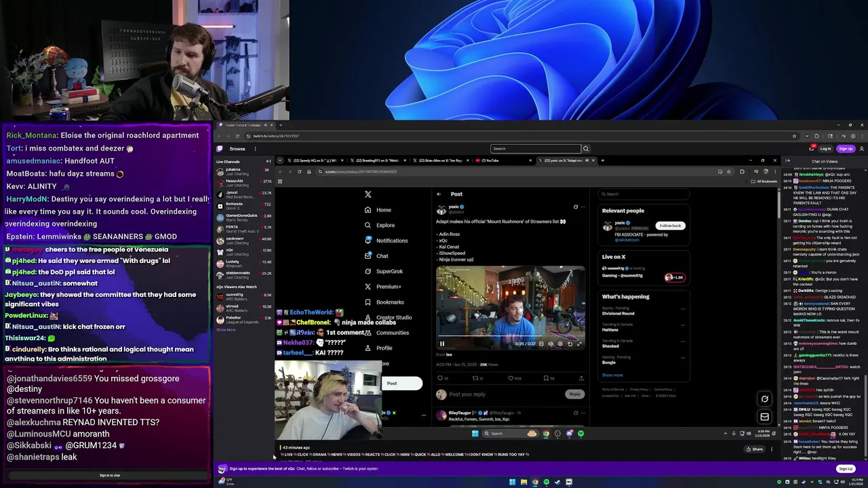The width and height of the screenshot is (868, 488).
Task: Open Profile in X sidebar
Action: (x=378, y=348)
